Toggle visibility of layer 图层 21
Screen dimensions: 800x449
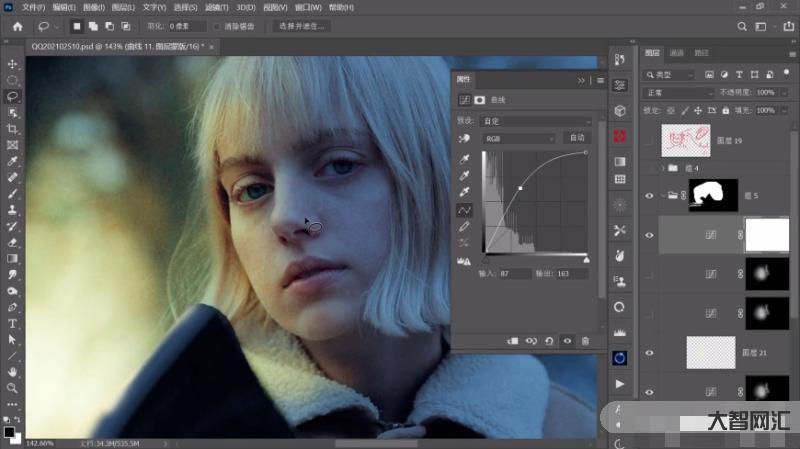(x=650, y=352)
